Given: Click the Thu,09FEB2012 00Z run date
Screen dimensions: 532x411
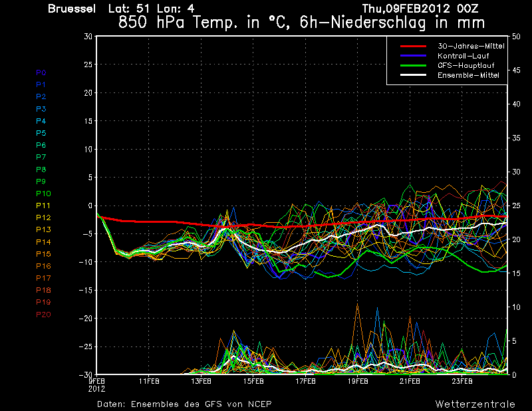Looking at the screenshot, I should click(420, 9).
